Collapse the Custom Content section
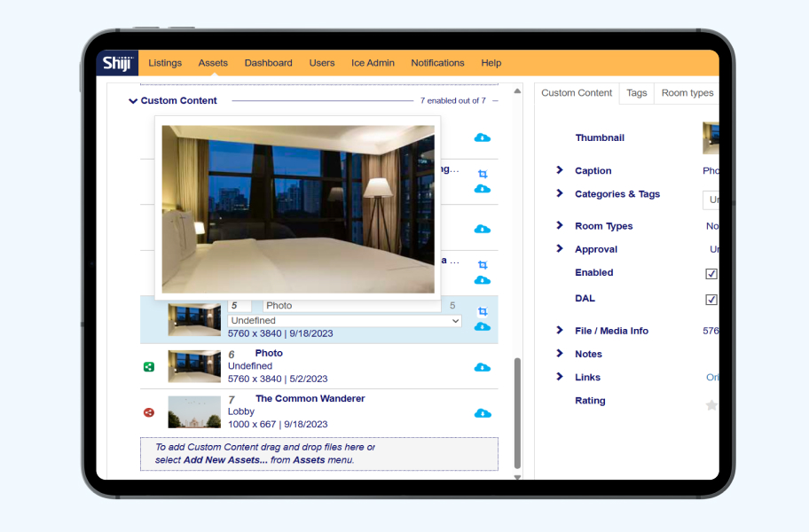This screenshot has height=532, width=809. (x=132, y=101)
